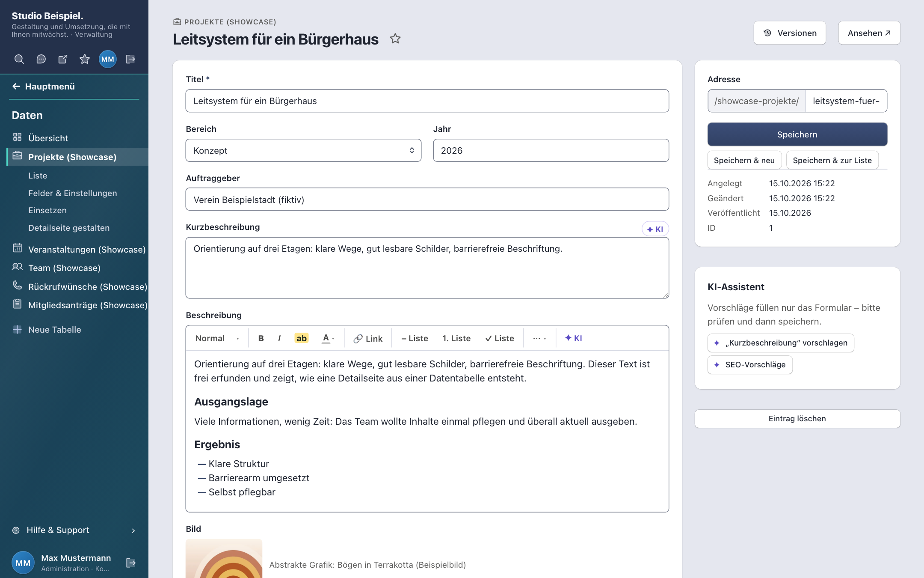Open Versionen history
Viewport: 924px width, 578px height.
790,33
